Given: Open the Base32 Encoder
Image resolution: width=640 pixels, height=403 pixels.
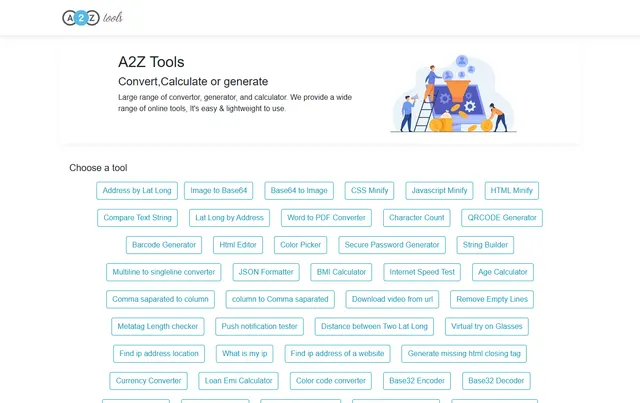Looking at the screenshot, I should pyautogui.click(x=417, y=381).
